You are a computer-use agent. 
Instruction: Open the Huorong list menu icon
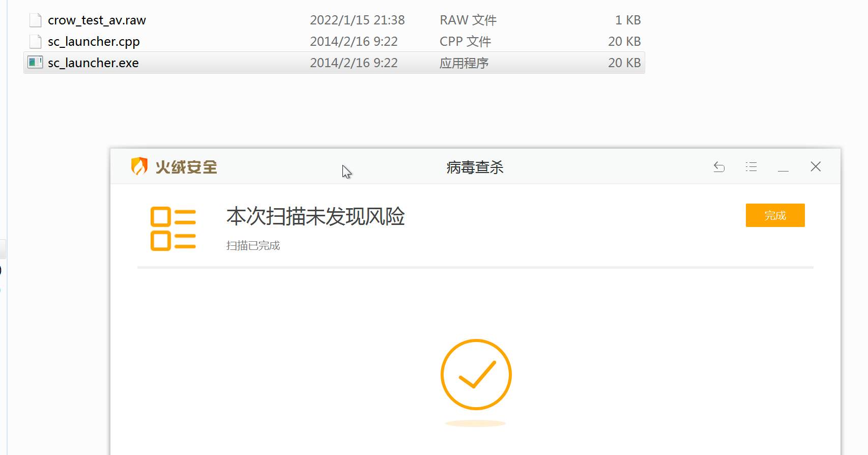(x=751, y=167)
